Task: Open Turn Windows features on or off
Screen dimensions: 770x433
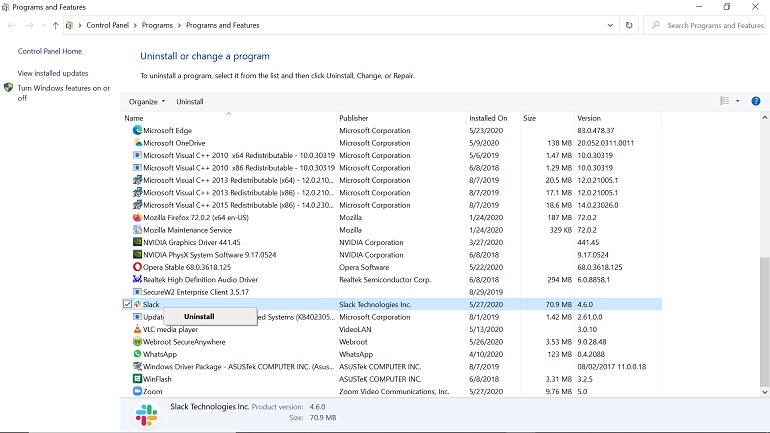Action: click(63, 93)
